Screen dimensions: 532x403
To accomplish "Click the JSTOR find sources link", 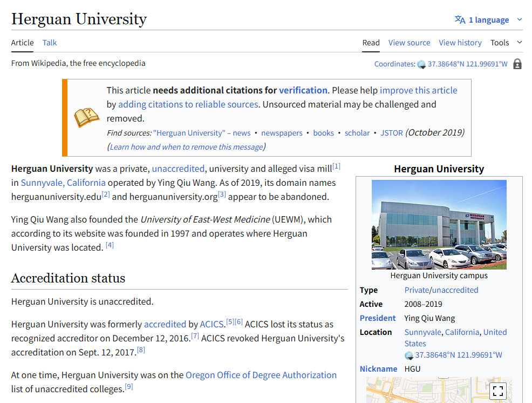I will tap(391, 133).
